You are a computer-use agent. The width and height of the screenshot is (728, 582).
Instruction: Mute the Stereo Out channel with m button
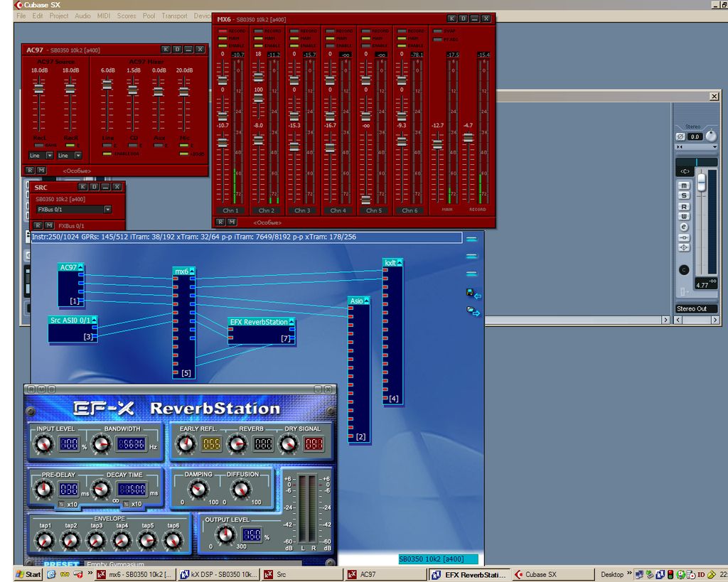684,185
